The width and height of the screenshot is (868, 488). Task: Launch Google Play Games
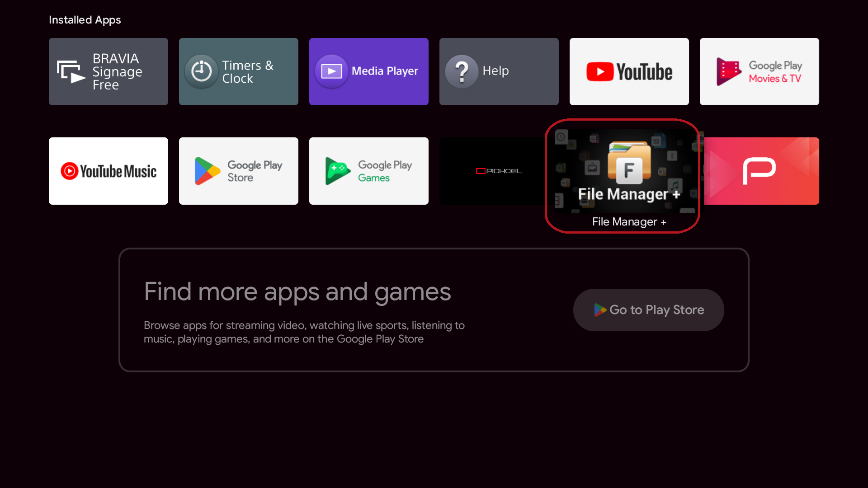pos(368,171)
